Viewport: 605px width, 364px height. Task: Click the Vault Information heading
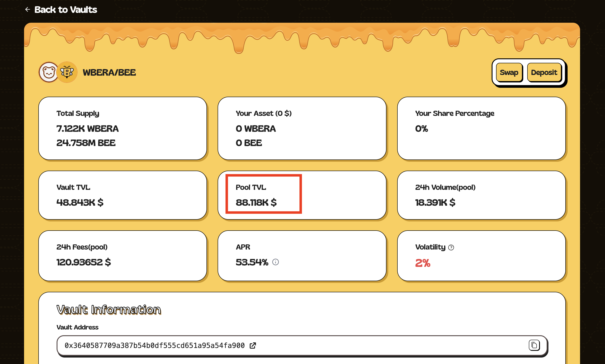pos(109,310)
